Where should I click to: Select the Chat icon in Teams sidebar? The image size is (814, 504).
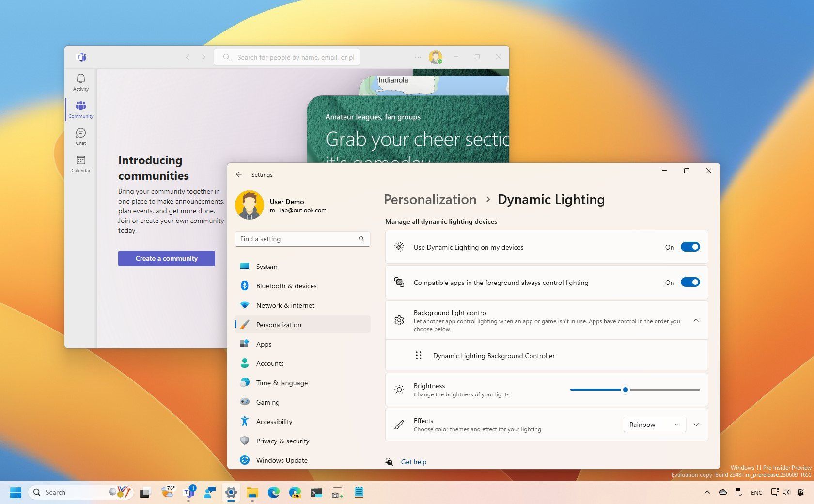[x=80, y=136]
